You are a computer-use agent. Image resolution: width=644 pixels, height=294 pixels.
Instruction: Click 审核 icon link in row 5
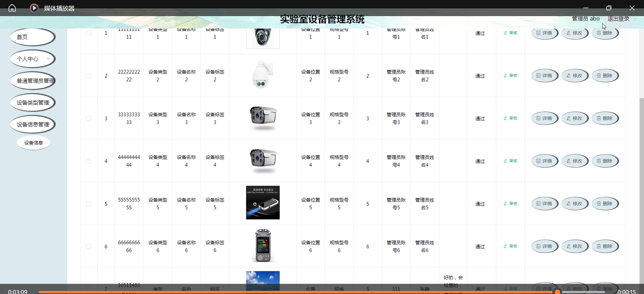tap(511, 203)
